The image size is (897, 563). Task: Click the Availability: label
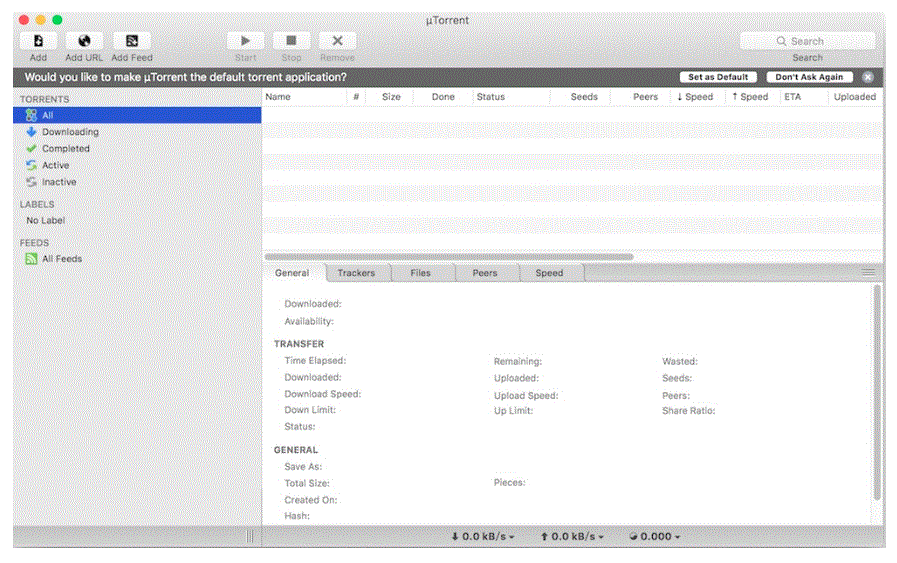(309, 322)
